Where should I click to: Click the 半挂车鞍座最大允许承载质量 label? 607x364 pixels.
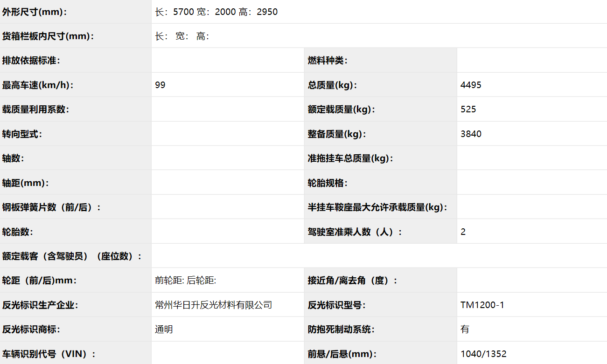pyautogui.click(x=377, y=207)
